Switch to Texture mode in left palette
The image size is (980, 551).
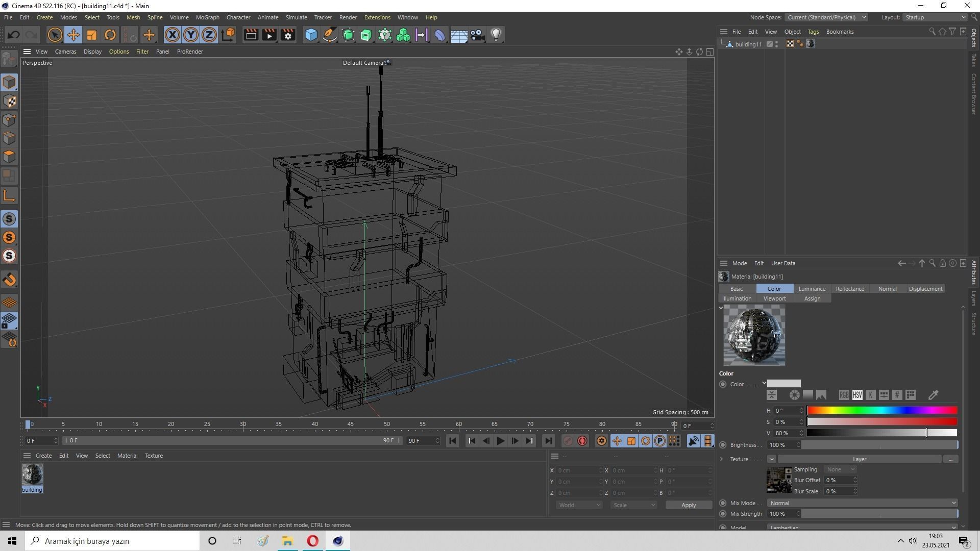coord(9,101)
